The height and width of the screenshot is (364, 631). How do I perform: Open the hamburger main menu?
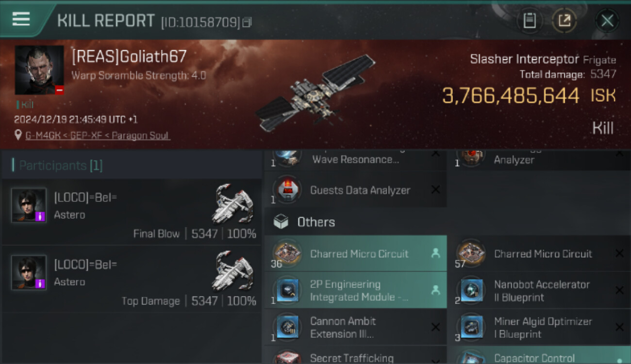21,19
